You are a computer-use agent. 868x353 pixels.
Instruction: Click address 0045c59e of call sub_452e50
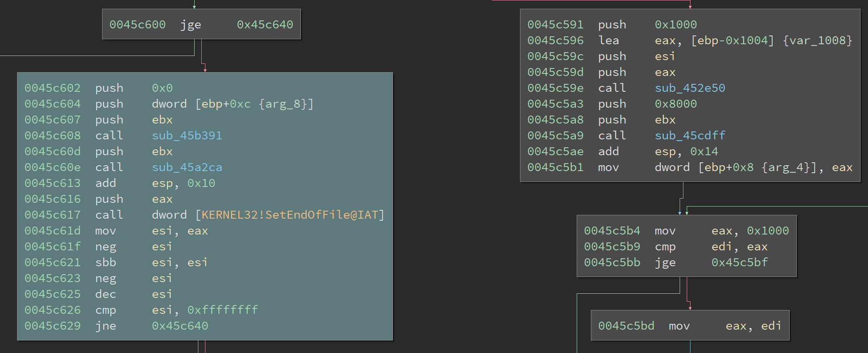pos(555,88)
